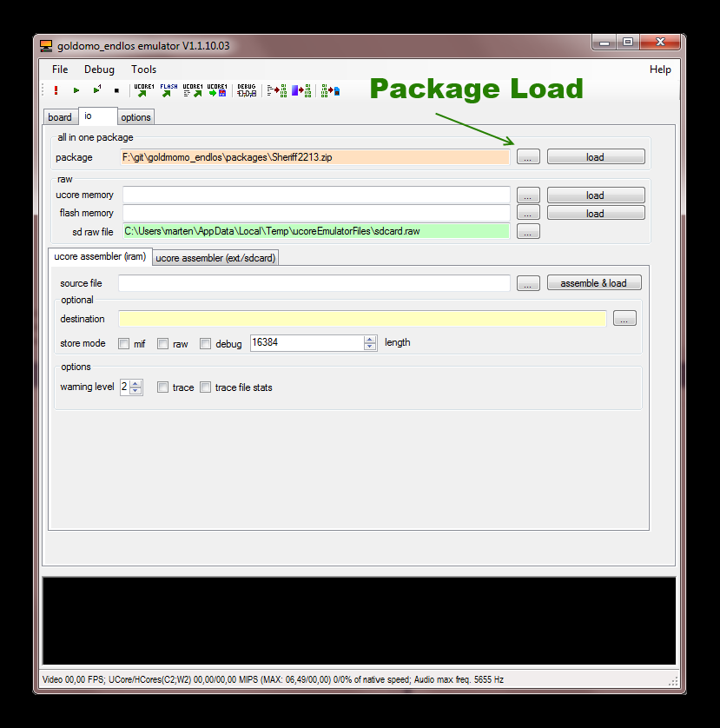Click the FLASH load toolbar icon
Viewport: 720px width, 728px height.
pos(168,90)
